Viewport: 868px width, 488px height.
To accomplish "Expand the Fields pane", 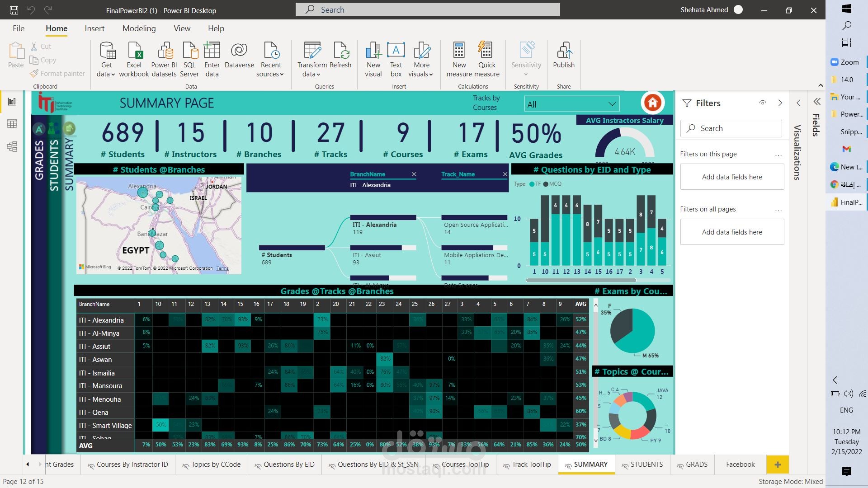I will click(x=816, y=102).
